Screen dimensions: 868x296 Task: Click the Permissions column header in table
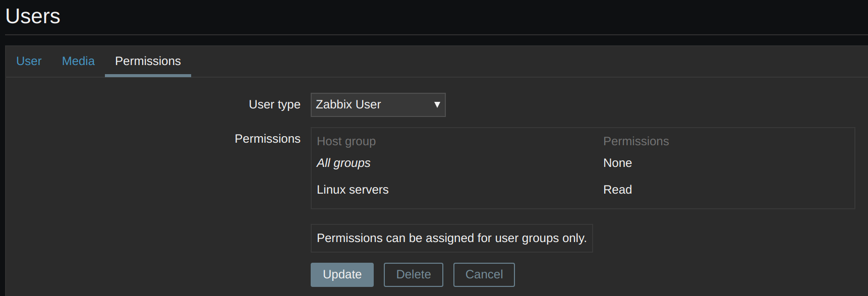coord(636,141)
